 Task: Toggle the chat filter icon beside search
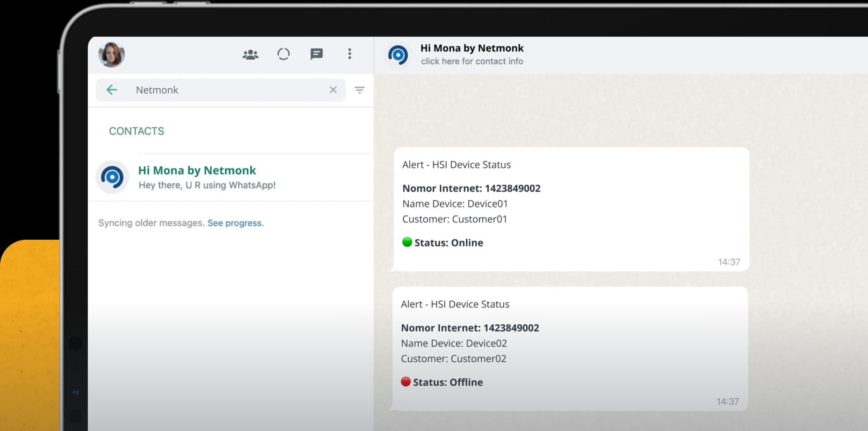click(x=359, y=90)
